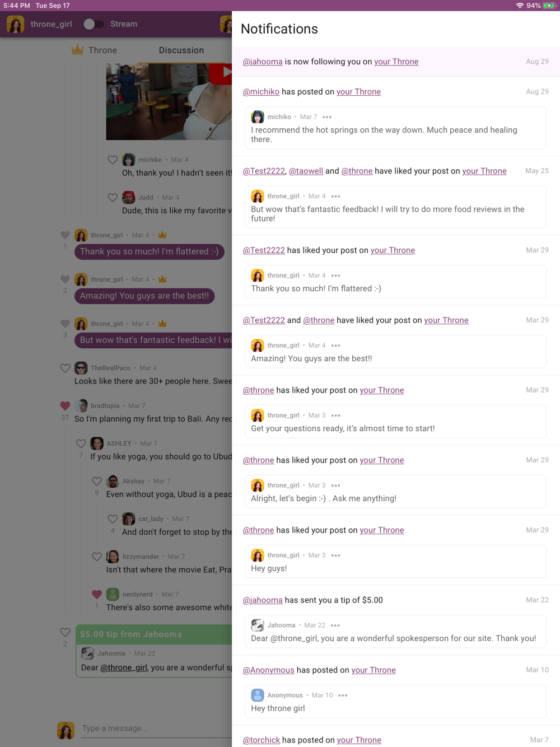Open @jahooma profile link in follow notification
The image size is (560, 747).
(x=263, y=62)
